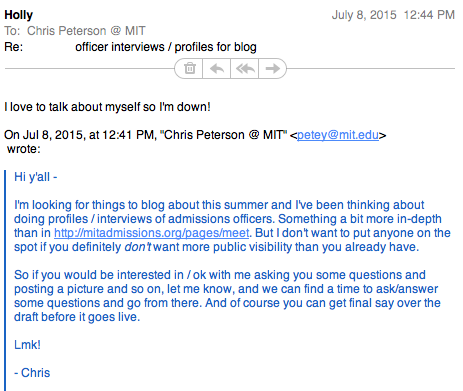Delete this message with the trash icon

[190, 69]
